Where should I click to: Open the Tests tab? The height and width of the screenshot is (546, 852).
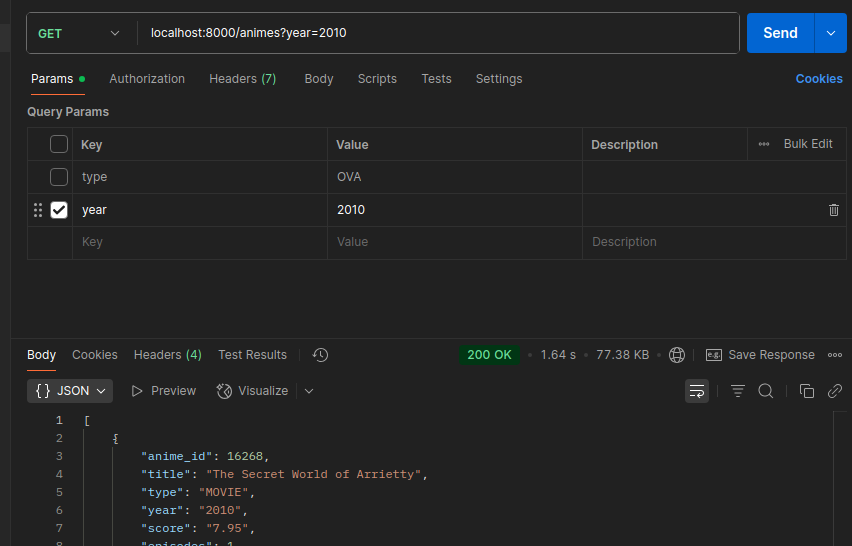pos(436,79)
